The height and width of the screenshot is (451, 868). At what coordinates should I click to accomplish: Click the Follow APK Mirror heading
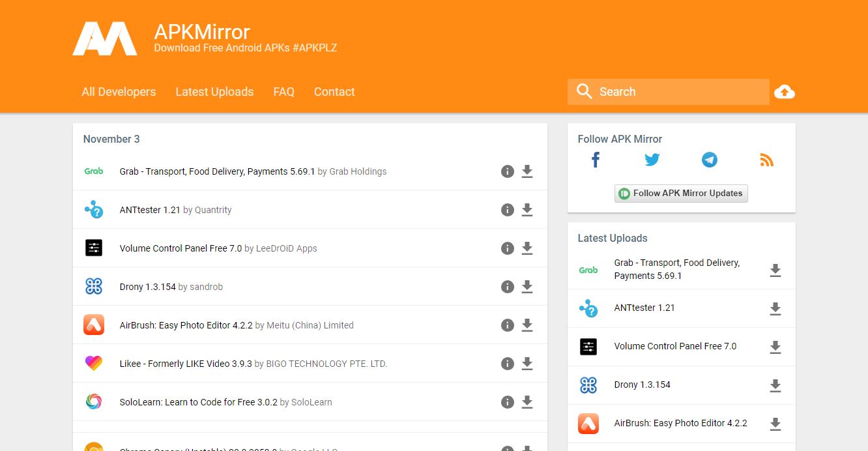[x=620, y=139]
